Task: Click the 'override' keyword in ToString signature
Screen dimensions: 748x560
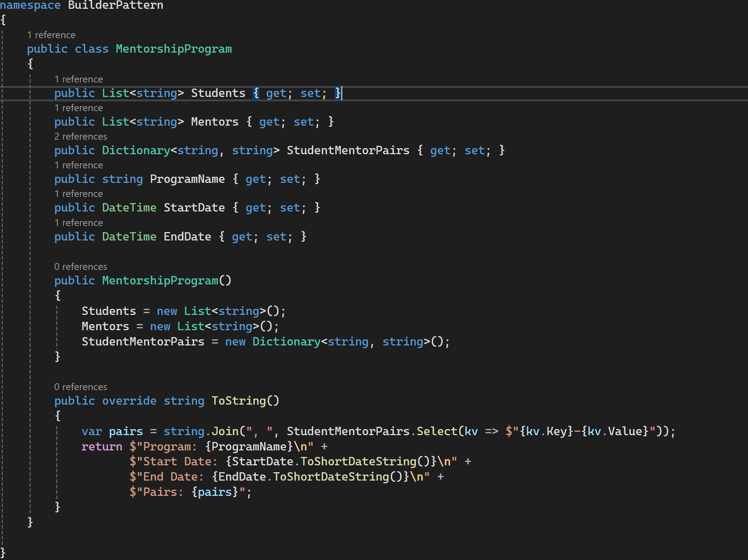Action: coord(129,401)
